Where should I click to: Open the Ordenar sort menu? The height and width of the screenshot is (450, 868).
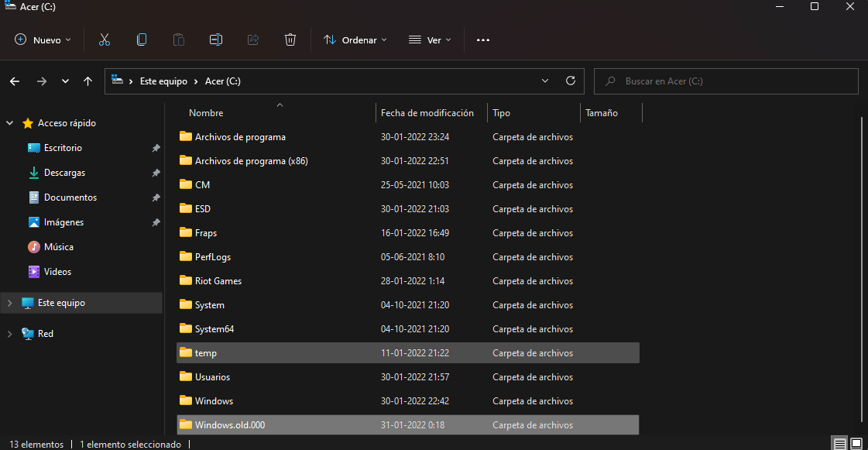pos(355,40)
